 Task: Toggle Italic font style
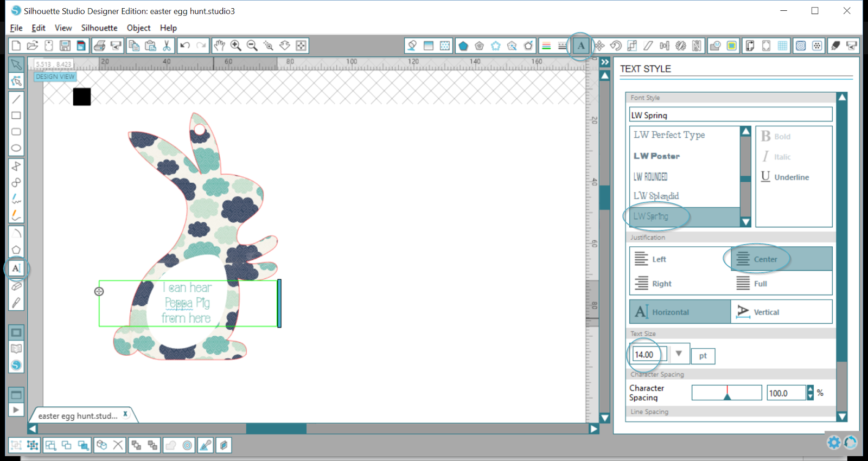[x=776, y=157]
